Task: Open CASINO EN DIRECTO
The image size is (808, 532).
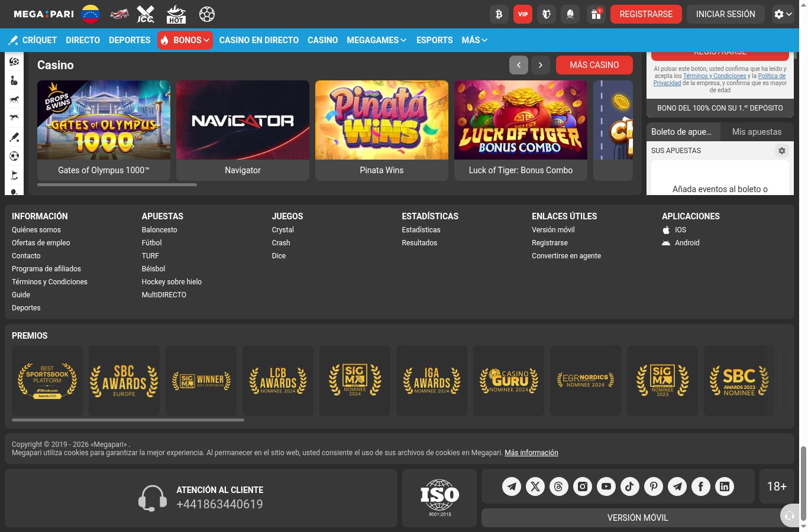Action: 259,40
